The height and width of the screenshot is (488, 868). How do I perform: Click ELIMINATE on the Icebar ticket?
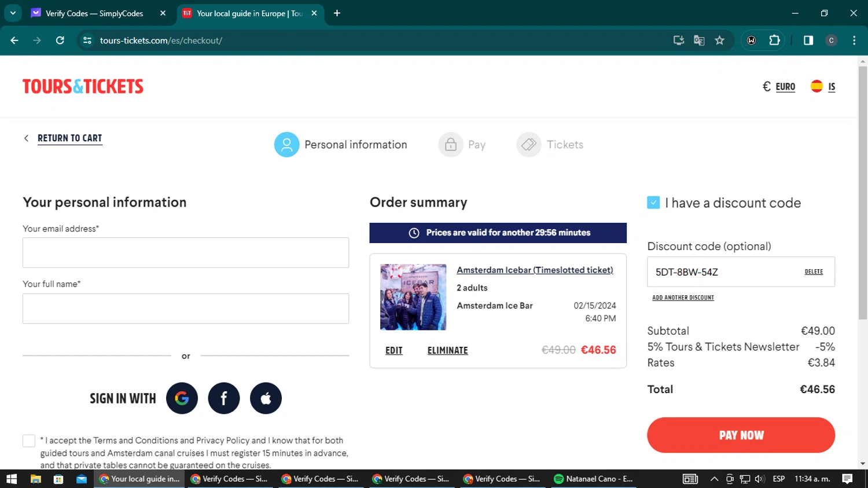coord(448,350)
